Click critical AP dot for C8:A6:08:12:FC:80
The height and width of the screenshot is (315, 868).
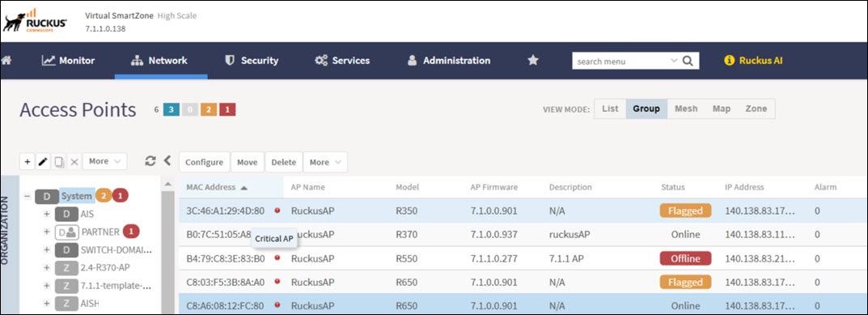pos(277,305)
